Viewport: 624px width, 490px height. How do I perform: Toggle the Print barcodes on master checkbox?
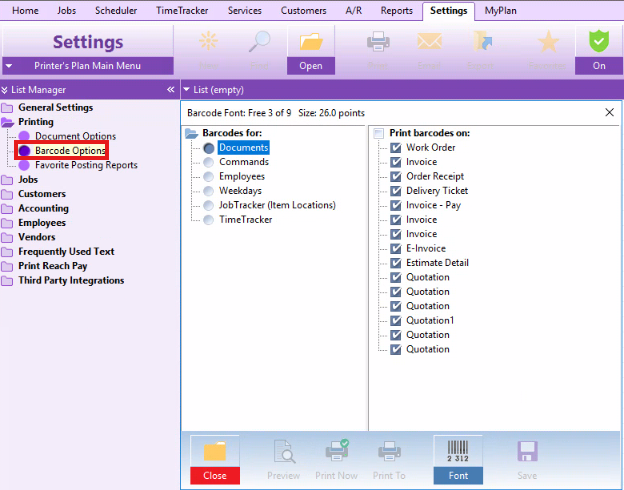[x=379, y=133]
